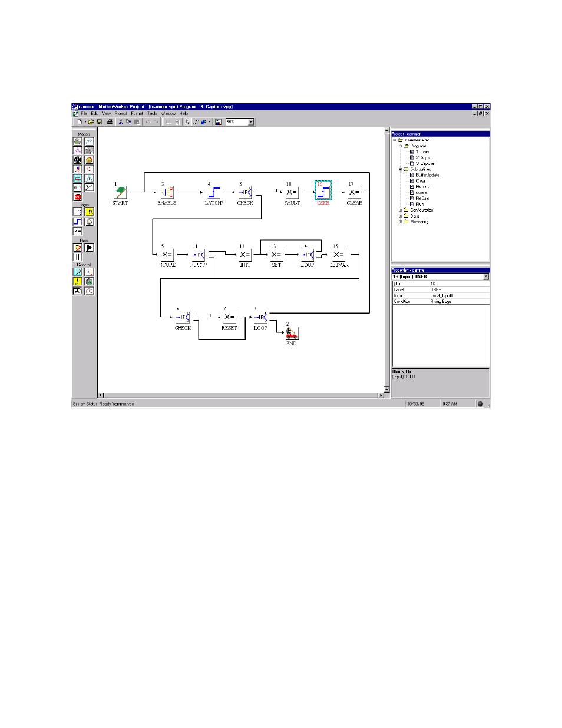This screenshot has height=728, width=562.
Task: Open the BufferUpdate subroutine in tree
Action: coord(427,175)
